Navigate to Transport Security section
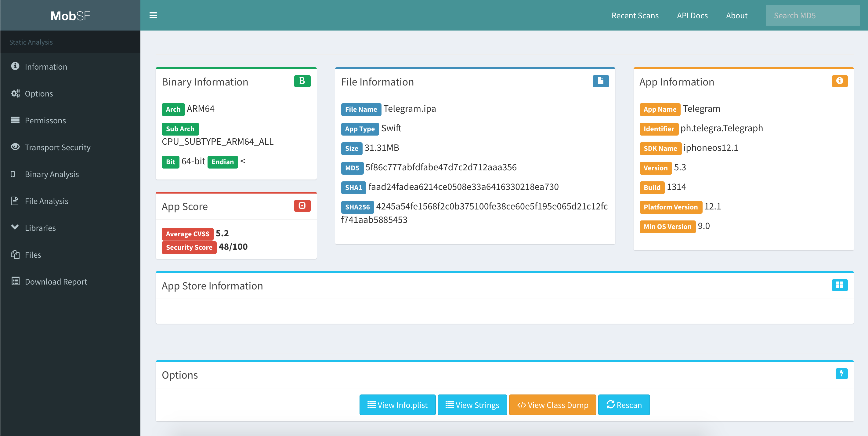This screenshot has height=436, width=868. pos(70,147)
